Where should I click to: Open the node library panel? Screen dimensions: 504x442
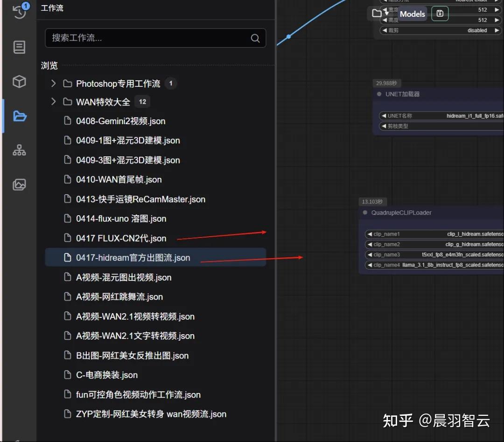click(19, 150)
